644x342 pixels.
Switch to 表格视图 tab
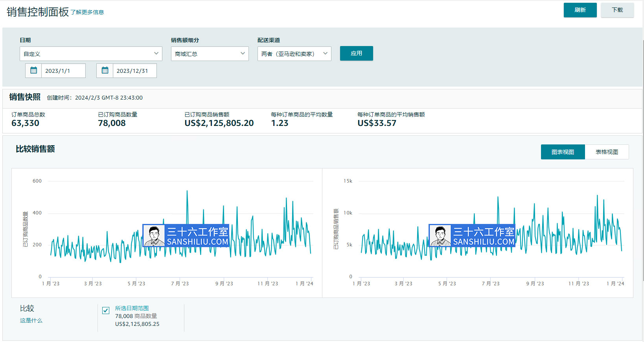[x=607, y=152]
